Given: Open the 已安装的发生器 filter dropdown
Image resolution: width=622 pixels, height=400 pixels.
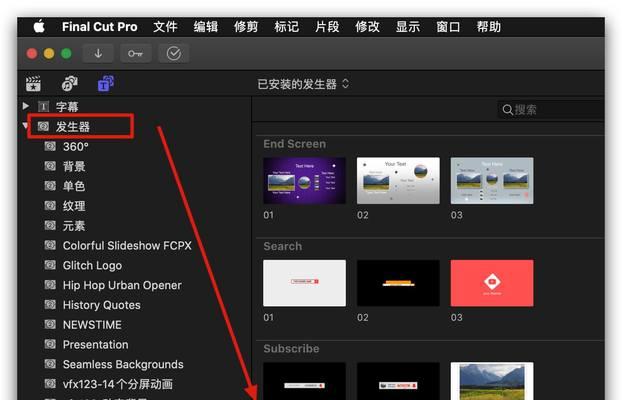Looking at the screenshot, I should 303,84.
